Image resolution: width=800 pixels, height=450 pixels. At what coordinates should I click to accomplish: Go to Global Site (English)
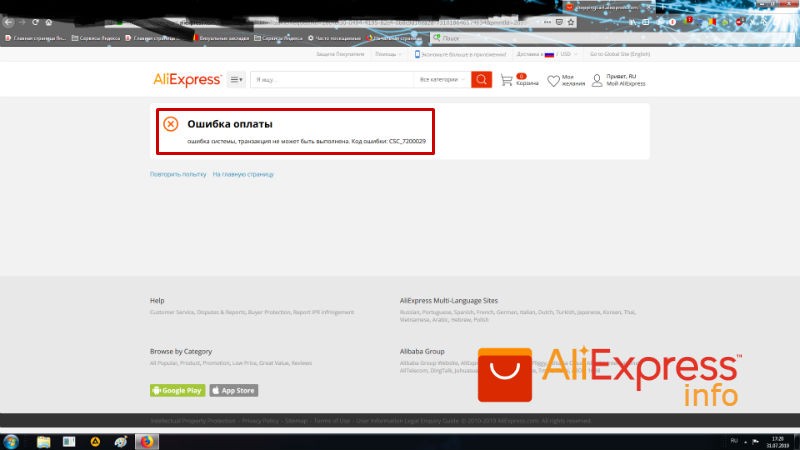pyautogui.click(x=620, y=54)
